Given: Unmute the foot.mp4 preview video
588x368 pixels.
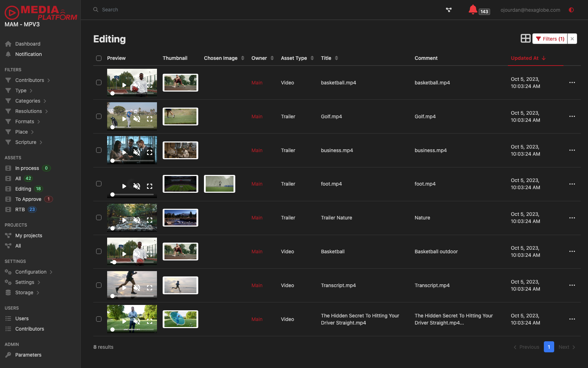Looking at the screenshot, I should pos(137,186).
